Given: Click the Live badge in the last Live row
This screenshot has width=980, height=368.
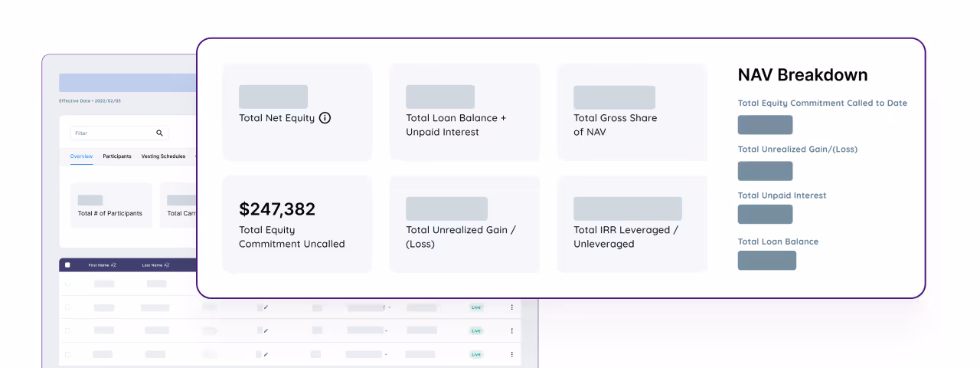Looking at the screenshot, I should click(476, 355).
